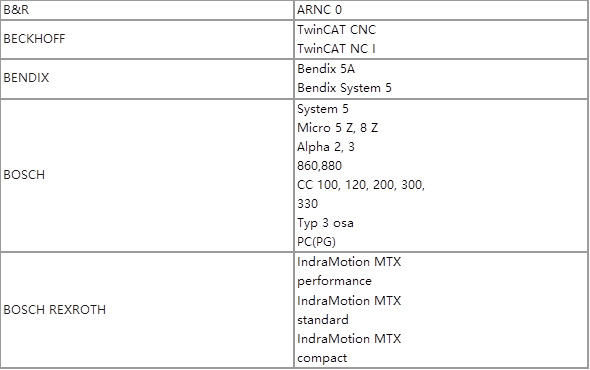Click the Alpha 2, 3 line

(x=326, y=147)
